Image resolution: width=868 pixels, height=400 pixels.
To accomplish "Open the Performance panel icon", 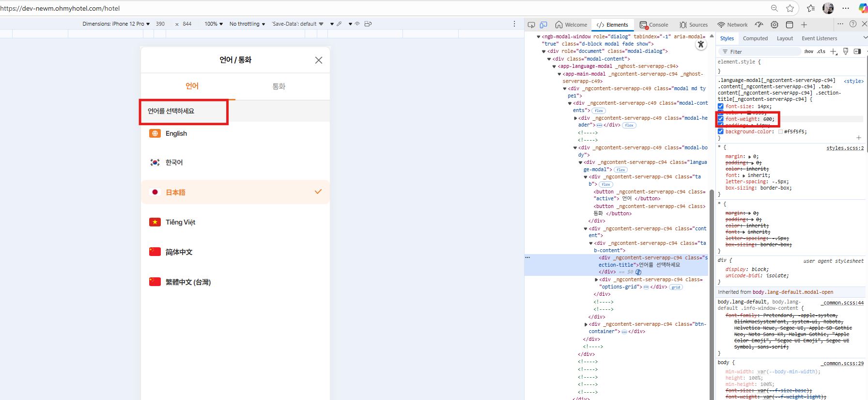I will [x=759, y=25].
